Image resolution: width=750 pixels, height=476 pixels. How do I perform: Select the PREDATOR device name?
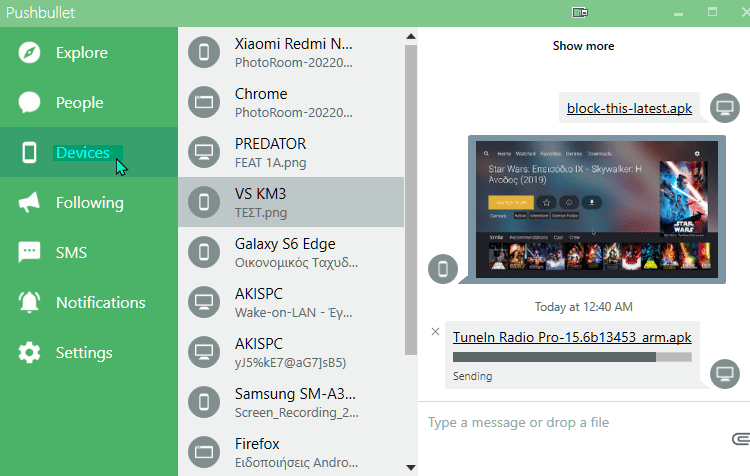[x=270, y=144]
